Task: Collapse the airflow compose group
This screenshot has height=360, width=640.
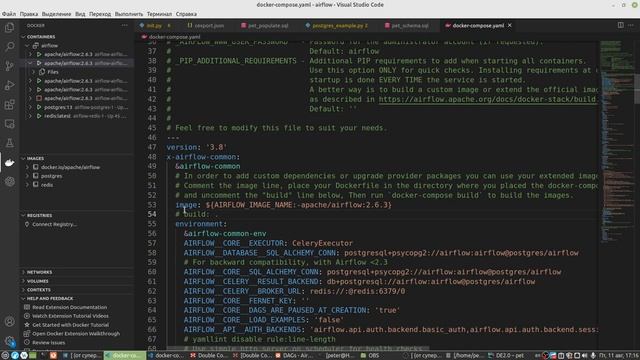Action: click(27, 46)
